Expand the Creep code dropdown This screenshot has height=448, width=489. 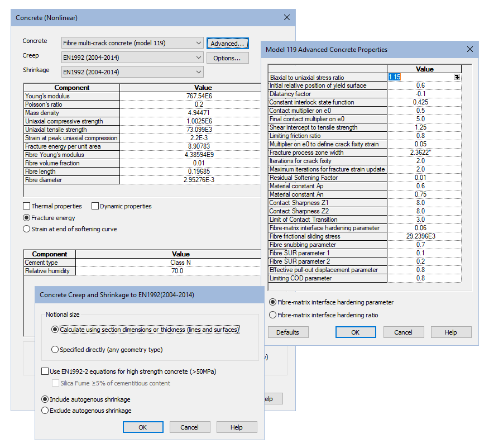tap(199, 58)
